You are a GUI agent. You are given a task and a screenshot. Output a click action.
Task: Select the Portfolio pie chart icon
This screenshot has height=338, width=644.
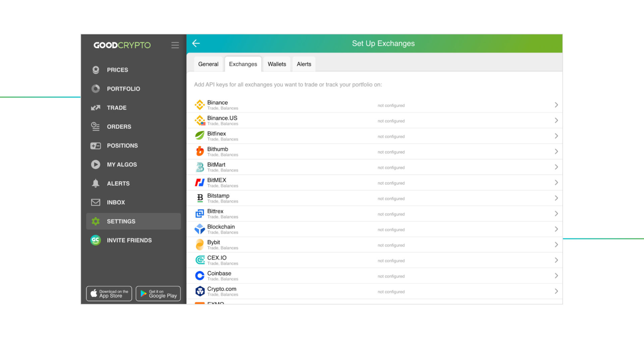[96, 89]
